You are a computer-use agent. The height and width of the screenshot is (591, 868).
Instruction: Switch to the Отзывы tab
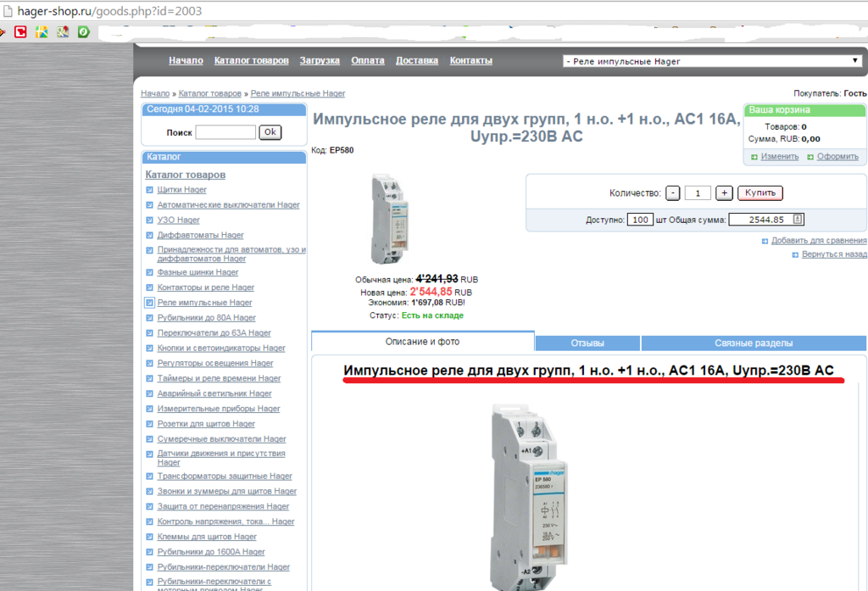[x=587, y=343]
